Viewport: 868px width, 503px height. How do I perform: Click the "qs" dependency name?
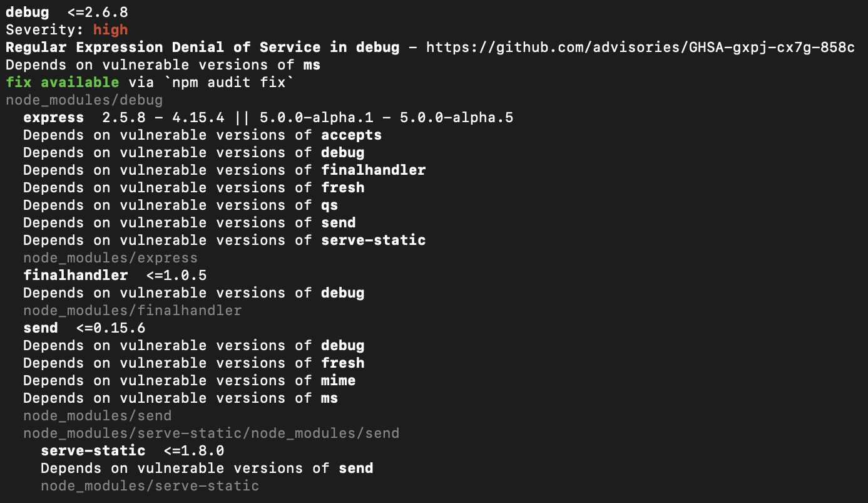tap(329, 205)
